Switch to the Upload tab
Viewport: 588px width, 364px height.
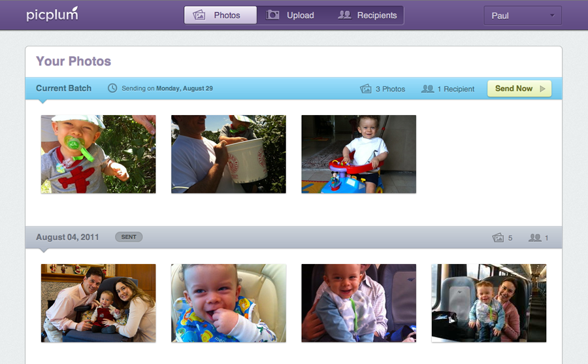click(290, 16)
